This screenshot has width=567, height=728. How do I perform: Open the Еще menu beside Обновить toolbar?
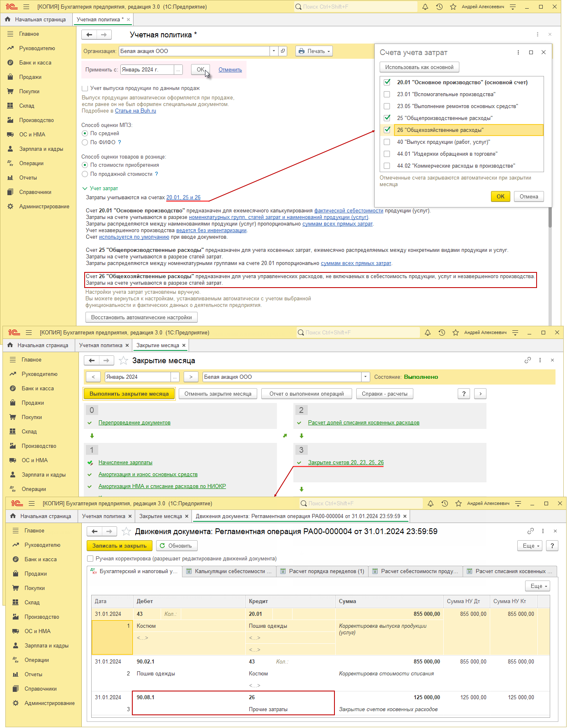[x=531, y=546]
